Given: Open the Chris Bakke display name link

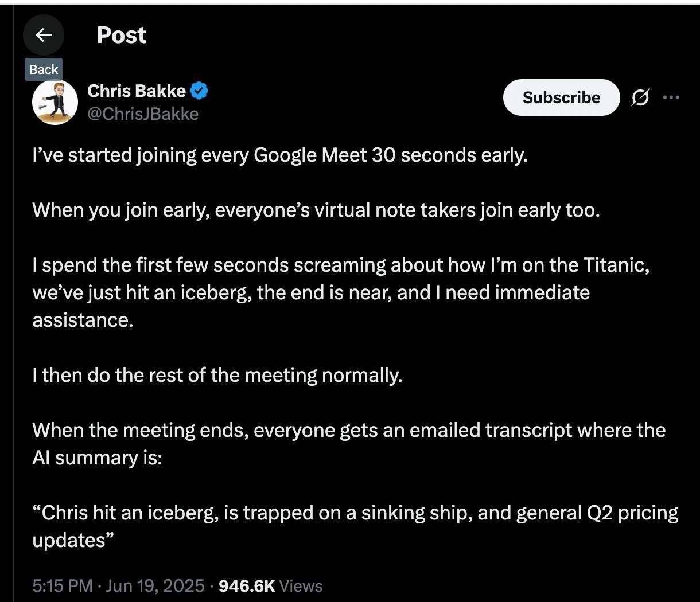Looking at the screenshot, I should (x=137, y=91).
